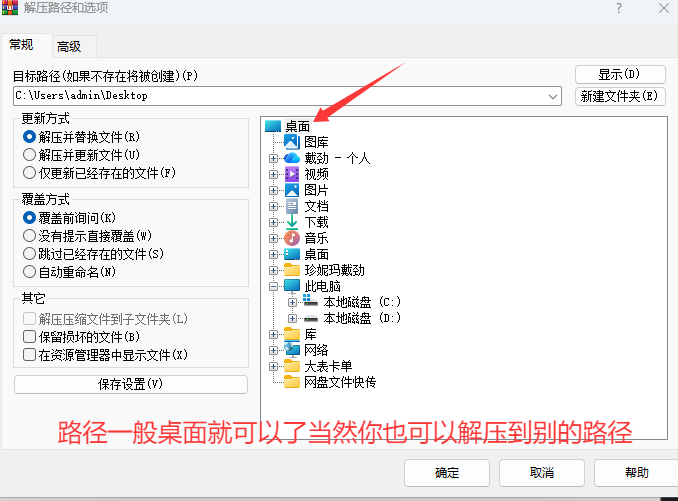Expand the 戴劲 - 个人 tree node
Screen dimensions: 678x501
273,158
